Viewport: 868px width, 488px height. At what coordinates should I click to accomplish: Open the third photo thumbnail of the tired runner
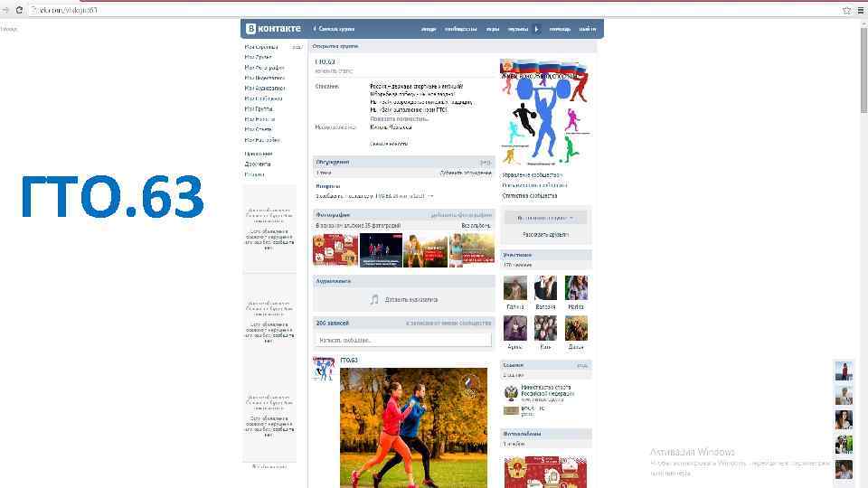pyautogui.click(x=425, y=250)
